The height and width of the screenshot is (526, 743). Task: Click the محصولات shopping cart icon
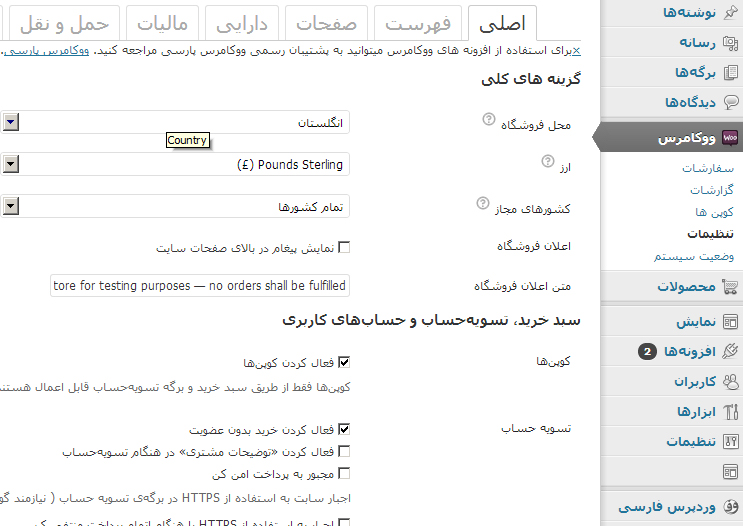pos(730,287)
